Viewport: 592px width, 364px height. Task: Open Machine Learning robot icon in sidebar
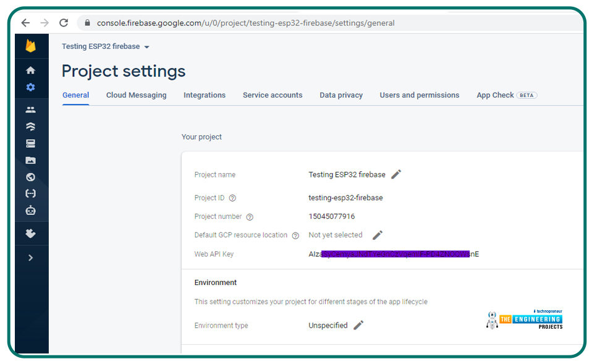[30, 210]
